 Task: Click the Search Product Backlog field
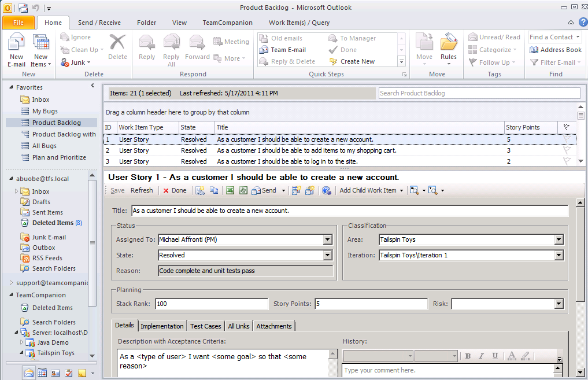pyautogui.click(x=479, y=93)
